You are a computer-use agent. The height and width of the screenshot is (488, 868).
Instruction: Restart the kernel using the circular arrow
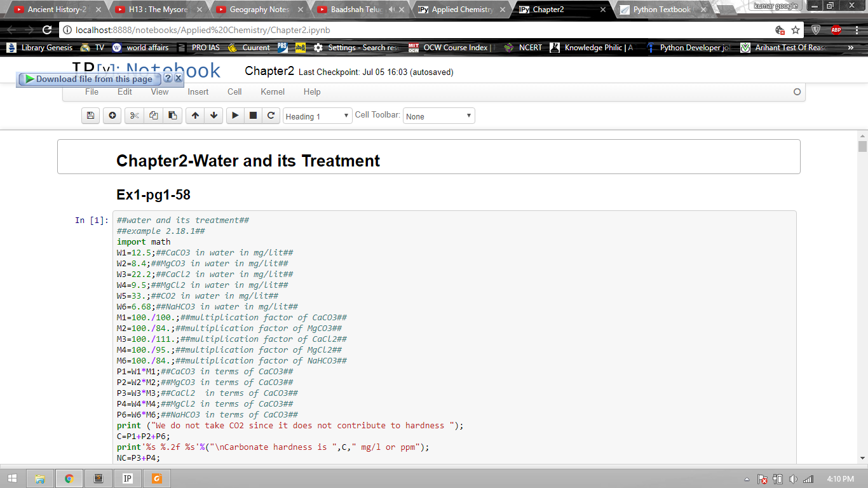click(271, 116)
